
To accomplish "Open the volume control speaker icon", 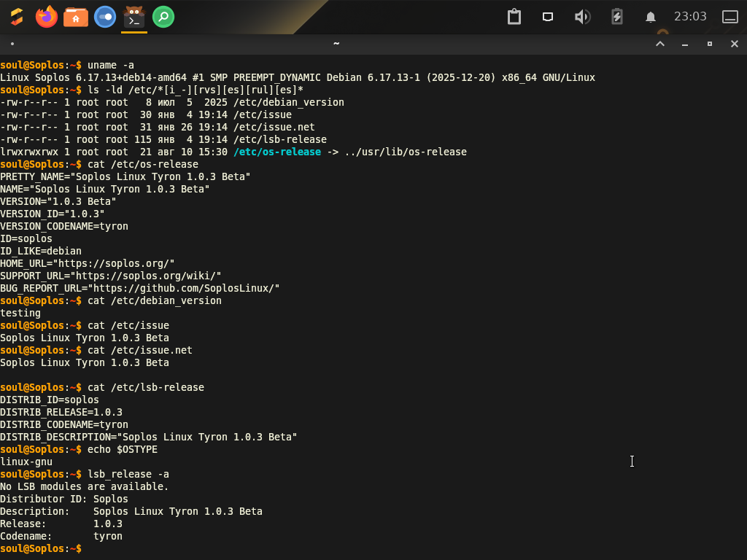I will (x=582, y=17).
